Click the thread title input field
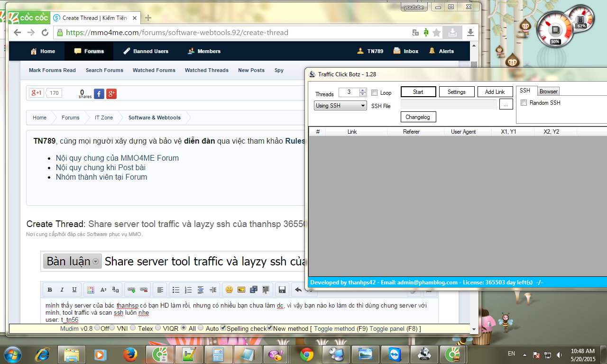 pos(203,261)
